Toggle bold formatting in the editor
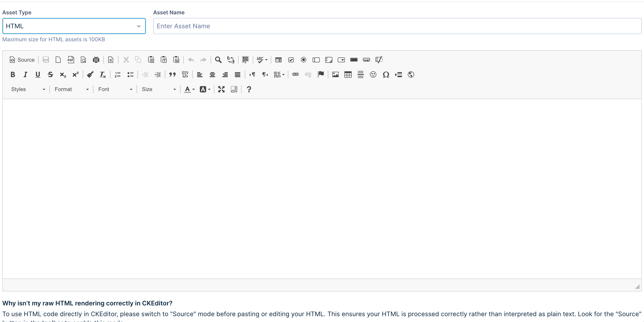The width and height of the screenshot is (644, 322). tap(13, 74)
